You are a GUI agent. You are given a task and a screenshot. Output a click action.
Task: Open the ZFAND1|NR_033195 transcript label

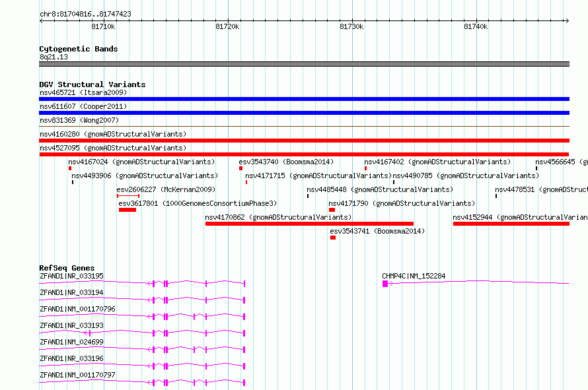point(71,276)
